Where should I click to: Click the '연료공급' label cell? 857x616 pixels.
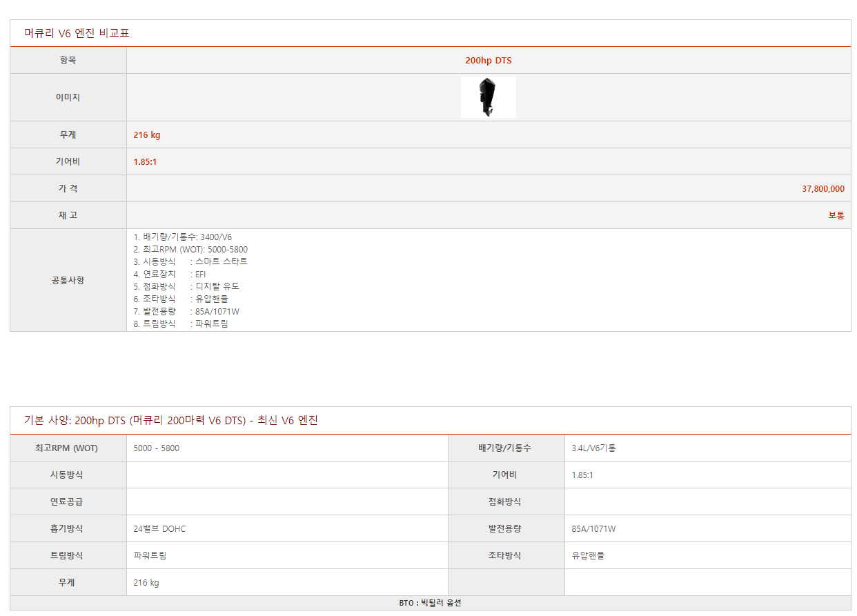(68, 501)
